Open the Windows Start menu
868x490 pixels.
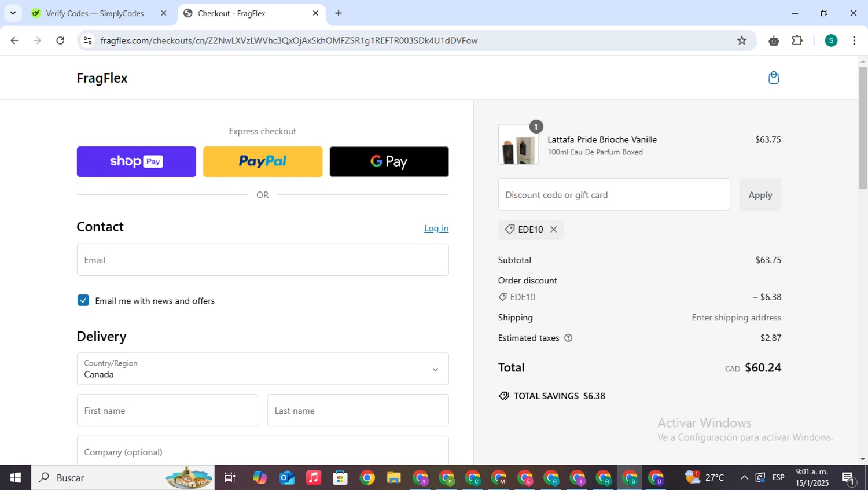pos(16,478)
